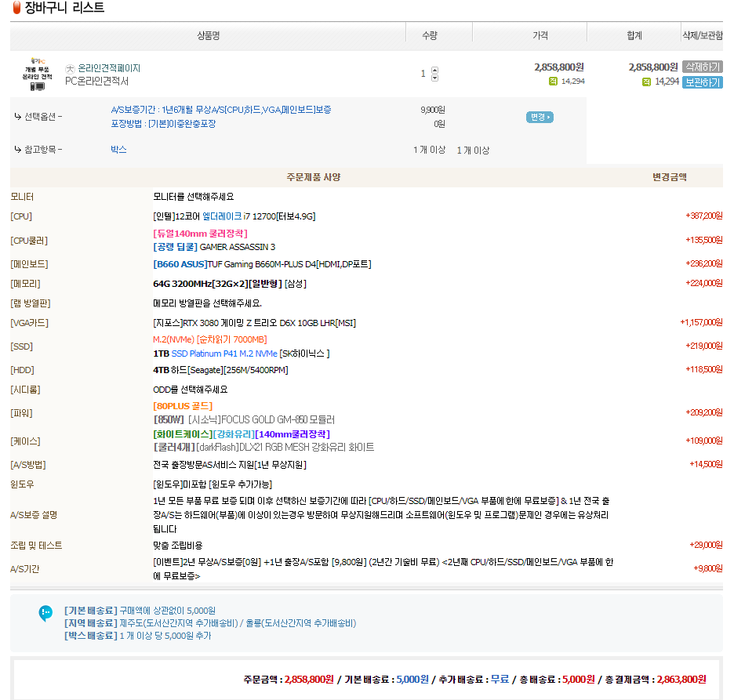
Task: Click the 맞춤 조립비용 text
Action: click(177, 546)
